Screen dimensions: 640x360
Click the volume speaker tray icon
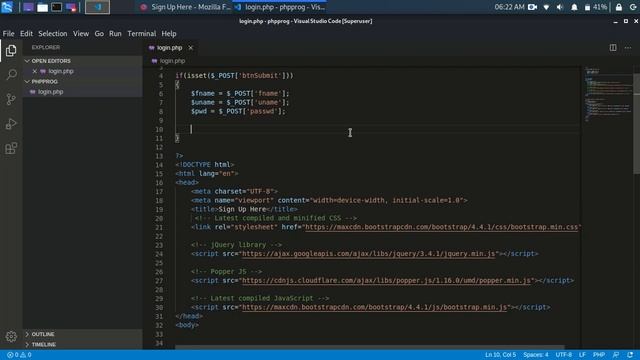[x=560, y=7]
